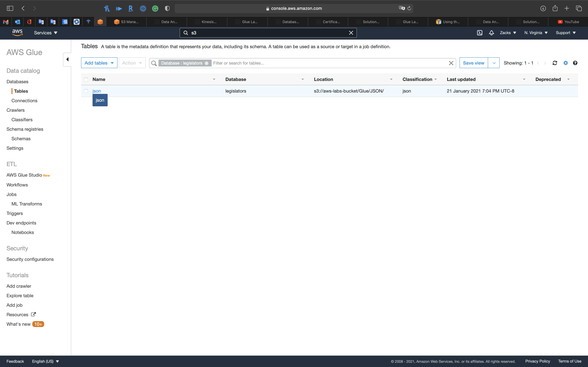Check the json table row checkbox

click(x=86, y=91)
